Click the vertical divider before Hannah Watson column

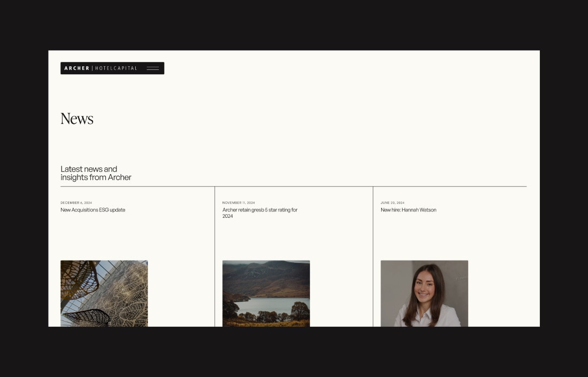click(x=373, y=256)
